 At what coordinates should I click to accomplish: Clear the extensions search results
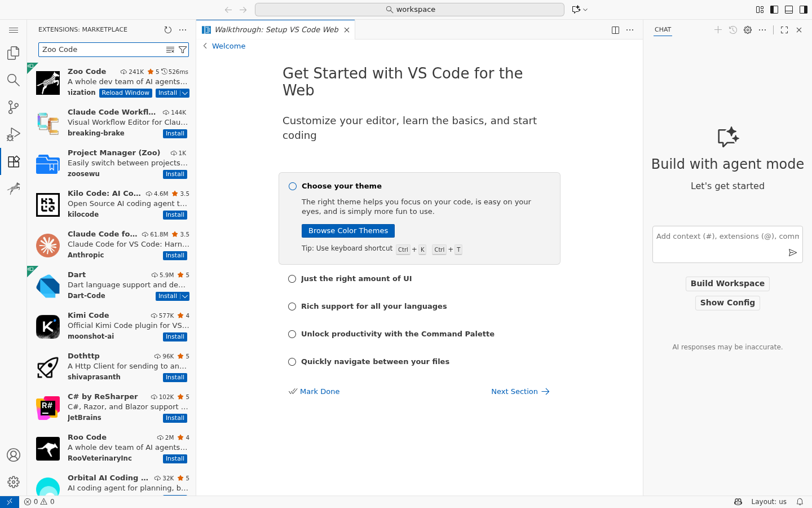coord(170,50)
